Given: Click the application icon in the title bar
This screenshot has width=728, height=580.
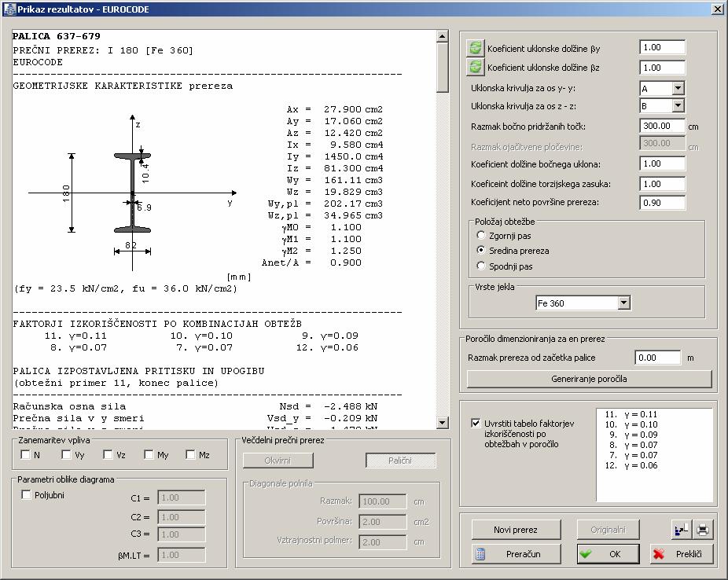Looking at the screenshot, I should point(9,9).
